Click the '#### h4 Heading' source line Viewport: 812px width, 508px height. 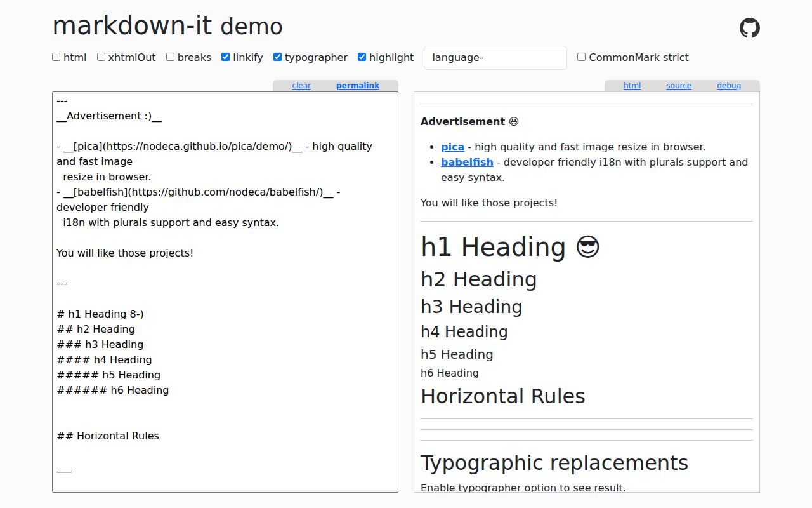coord(104,359)
